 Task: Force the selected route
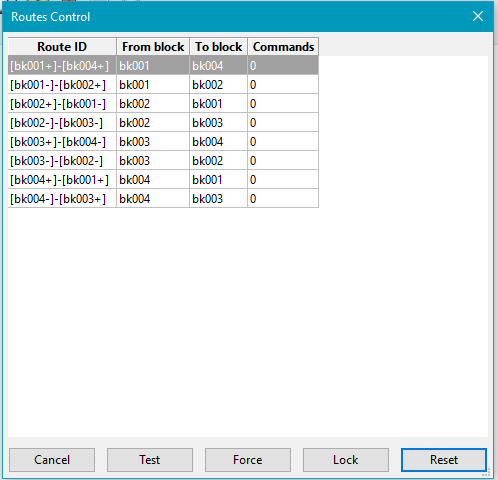248,460
